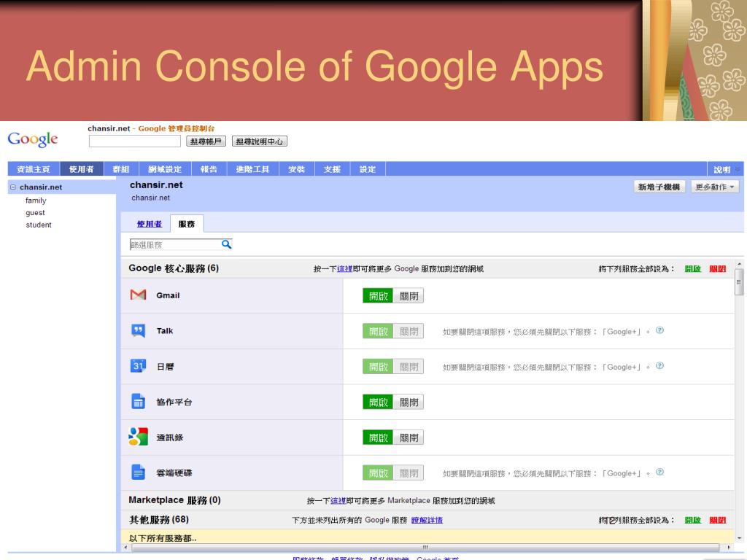Open the 安裝 setup tab
This screenshot has height=560, width=747.
[296, 169]
